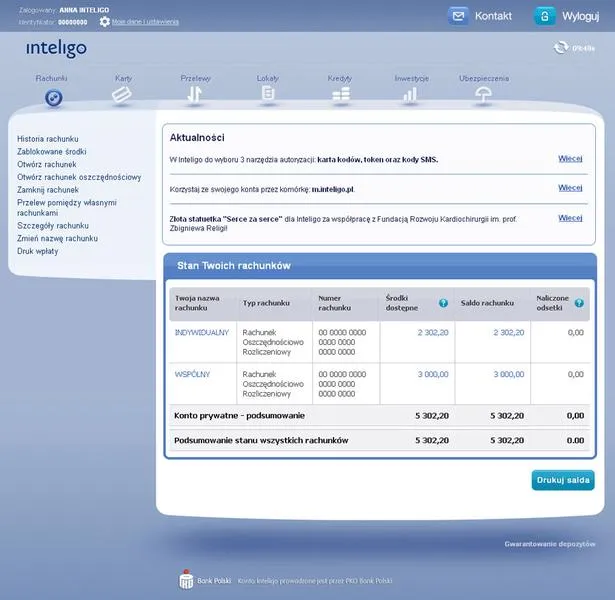
Task: Open the Rachunki section icon
Action: tap(53, 97)
